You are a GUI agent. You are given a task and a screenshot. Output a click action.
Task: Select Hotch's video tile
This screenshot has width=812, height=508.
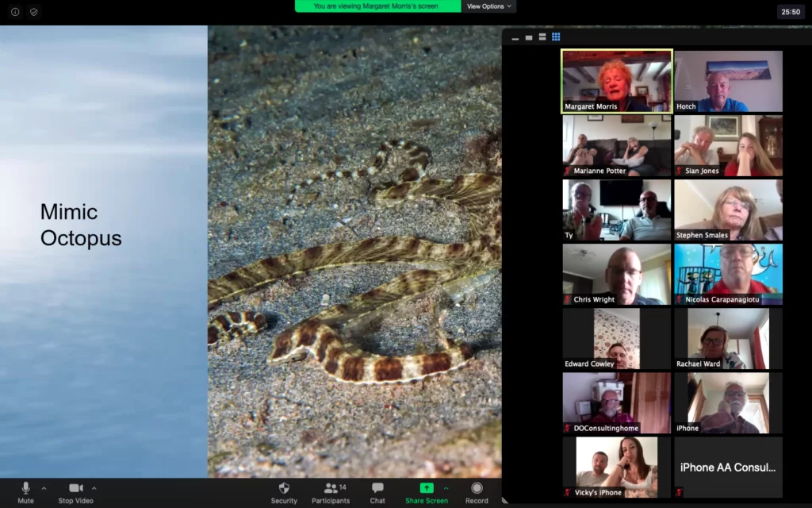tap(728, 81)
